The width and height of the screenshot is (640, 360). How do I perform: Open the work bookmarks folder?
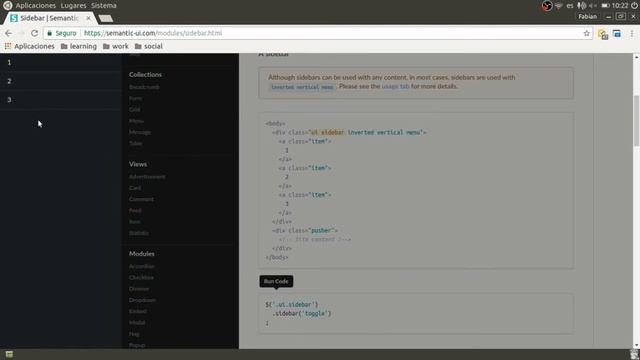[x=116, y=46]
